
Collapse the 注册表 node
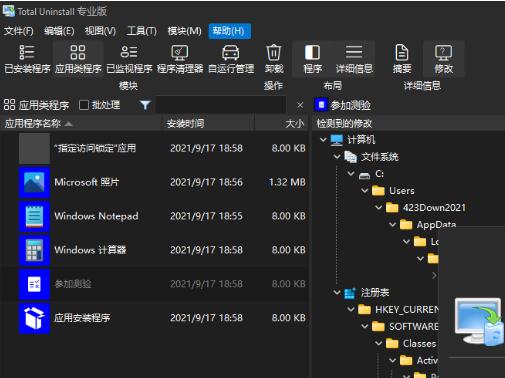pos(337,293)
